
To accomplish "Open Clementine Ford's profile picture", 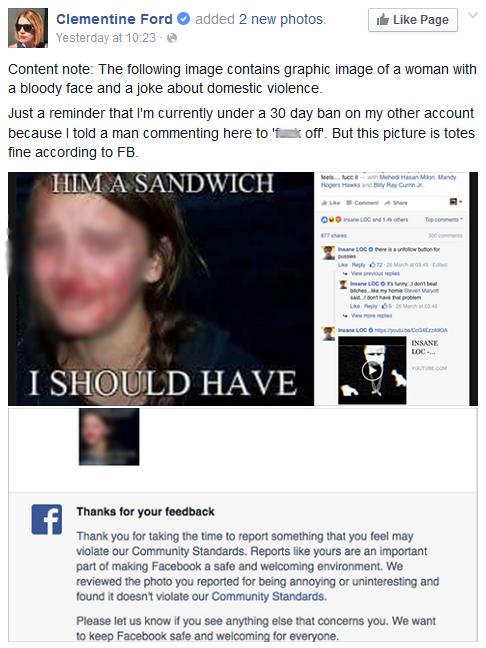I will [x=28, y=28].
